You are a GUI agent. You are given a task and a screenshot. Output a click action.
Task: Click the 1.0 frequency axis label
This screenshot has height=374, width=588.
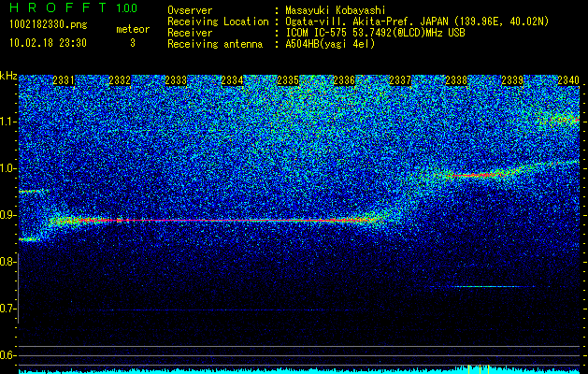[x=7, y=168]
